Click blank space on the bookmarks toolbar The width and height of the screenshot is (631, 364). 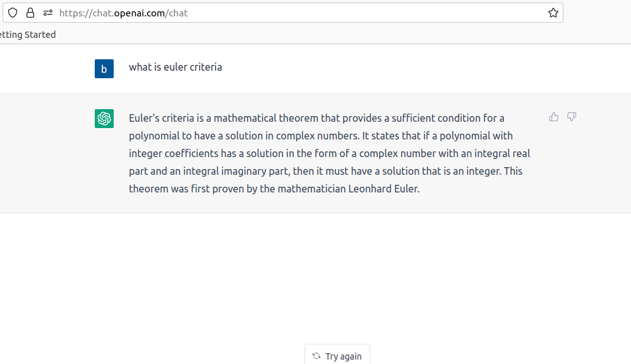point(322,35)
